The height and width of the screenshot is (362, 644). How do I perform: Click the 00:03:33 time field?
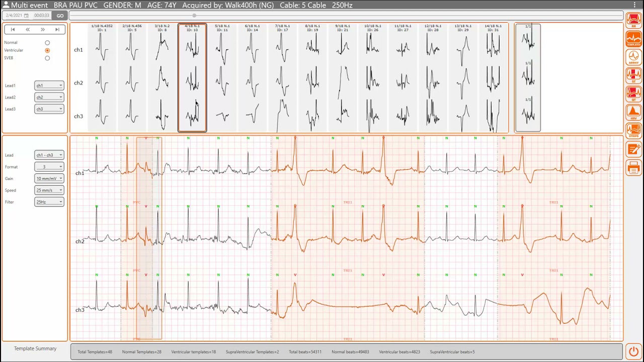[x=42, y=16]
